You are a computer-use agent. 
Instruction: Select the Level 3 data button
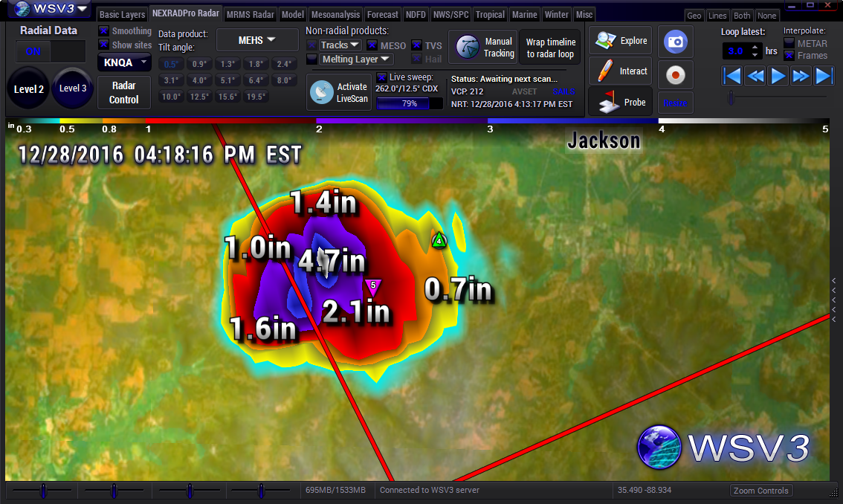point(73,88)
